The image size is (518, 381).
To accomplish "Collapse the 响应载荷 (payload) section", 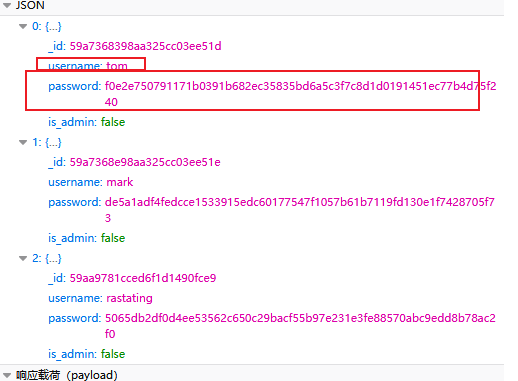I will tap(7, 375).
